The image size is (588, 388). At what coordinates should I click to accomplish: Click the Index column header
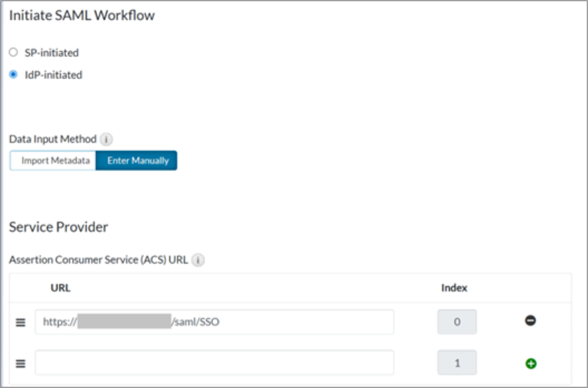[x=454, y=288]
